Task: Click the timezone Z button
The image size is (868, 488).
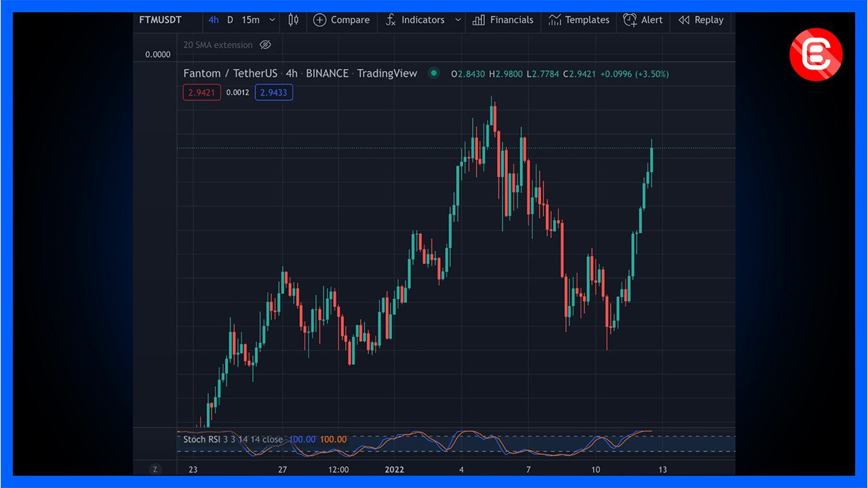Action: (155, 470)
